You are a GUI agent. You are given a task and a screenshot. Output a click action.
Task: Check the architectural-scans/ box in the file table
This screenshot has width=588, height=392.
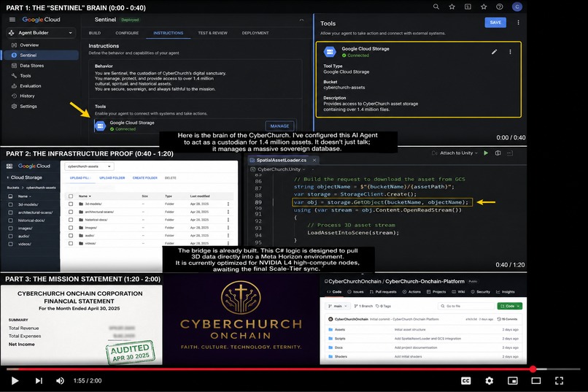(71, 212)
